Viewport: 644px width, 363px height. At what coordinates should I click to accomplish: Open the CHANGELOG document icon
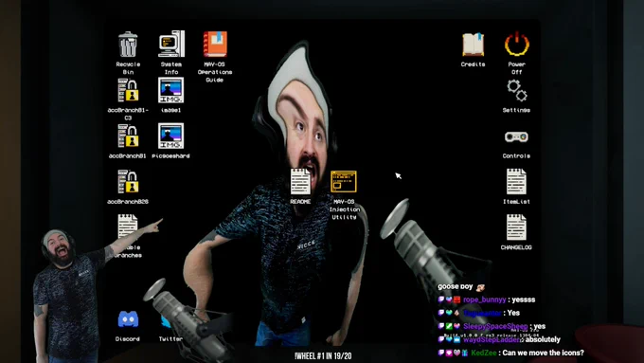click(x=516, y=227)
